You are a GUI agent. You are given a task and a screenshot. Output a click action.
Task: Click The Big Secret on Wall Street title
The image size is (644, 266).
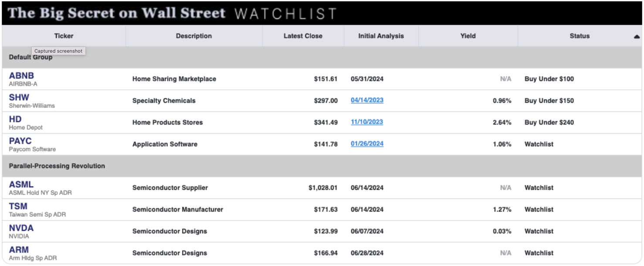pyautogui.click(x=117, y=13)
